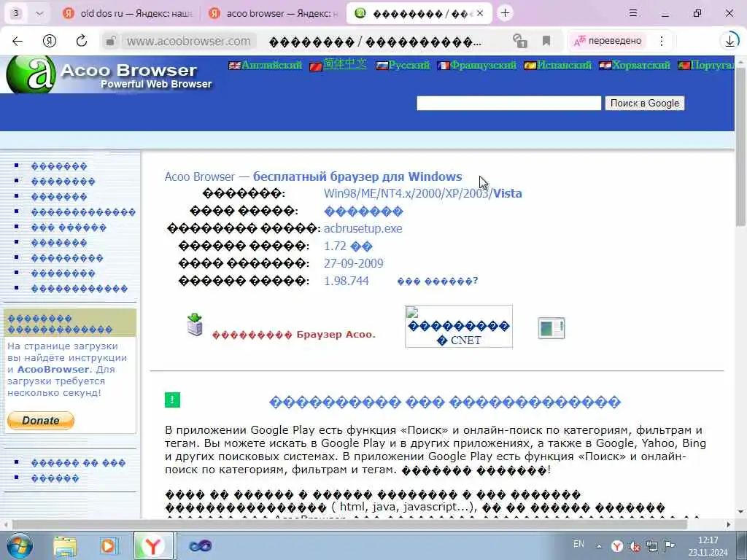This screenshot has width=747, height=560.
Task: Click the Yandex Browser taskbar icon
Action: point(153,545)
